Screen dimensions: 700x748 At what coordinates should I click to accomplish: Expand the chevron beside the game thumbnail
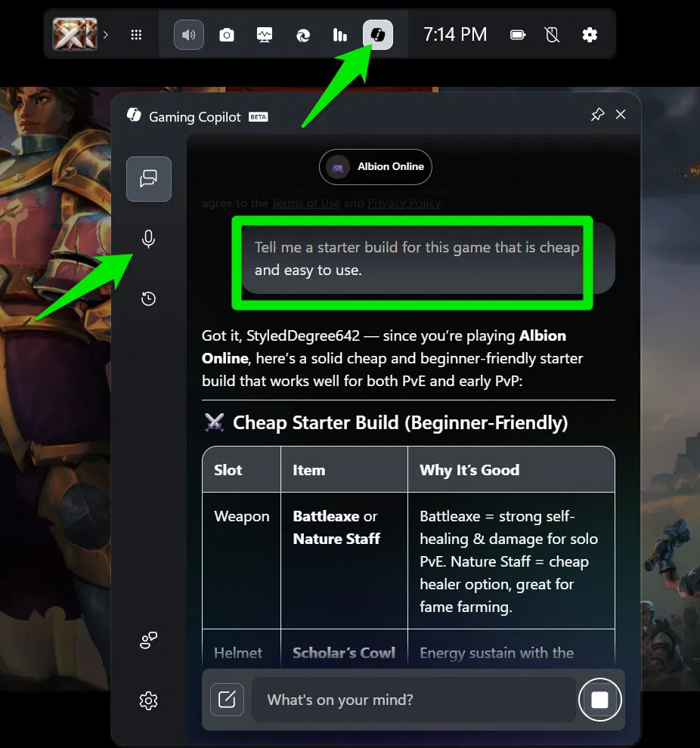[x=107, y=34]
